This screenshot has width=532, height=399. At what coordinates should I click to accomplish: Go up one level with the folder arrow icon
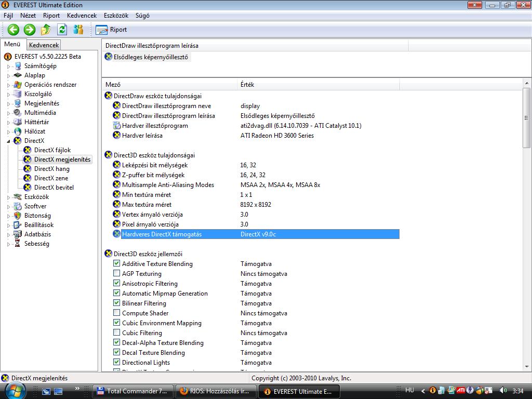tap(46, 30)
